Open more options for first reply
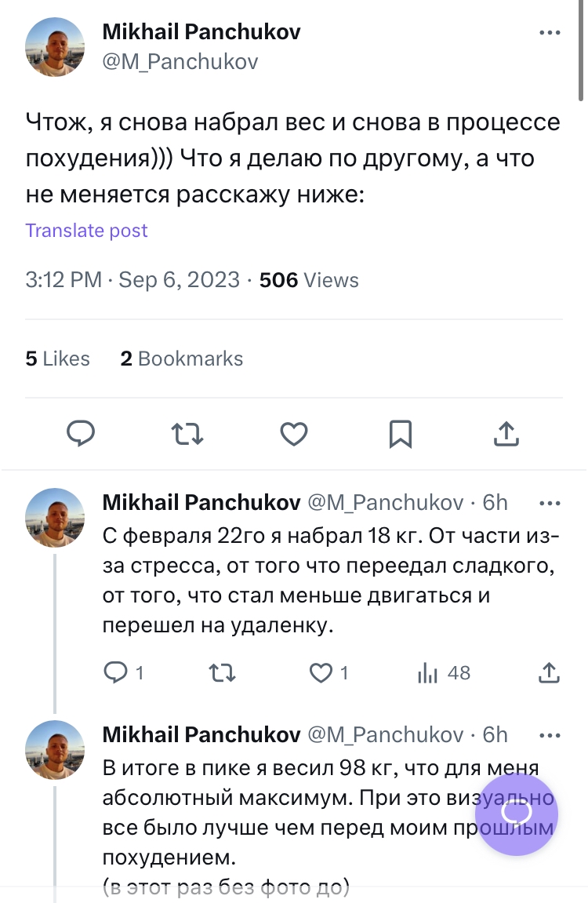The width and height of the screenshot is (588, 903). tap(549, 502)
